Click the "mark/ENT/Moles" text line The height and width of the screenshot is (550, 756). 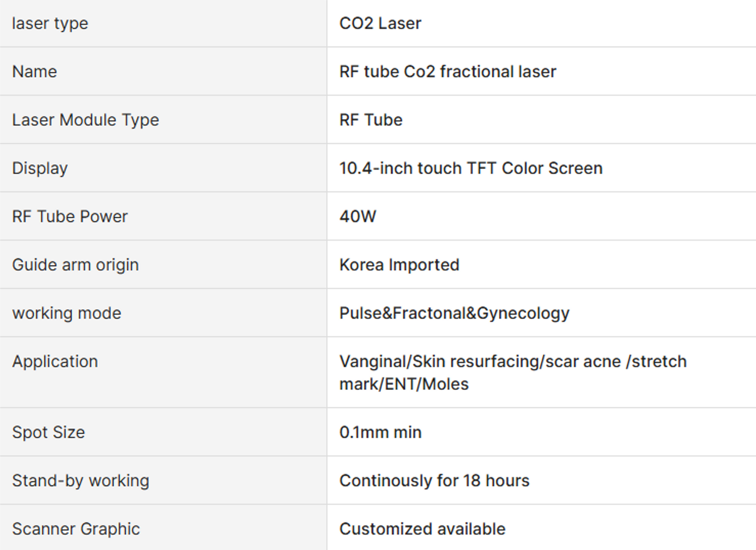click(404, 384)
